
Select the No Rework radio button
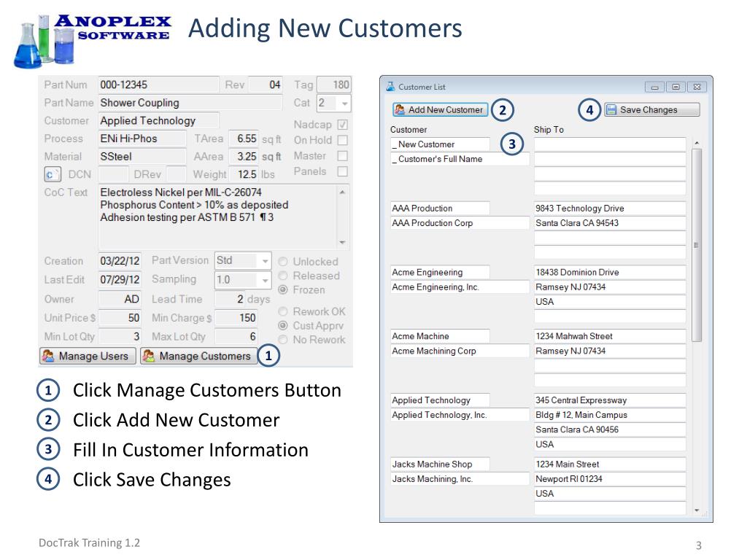(x=283, y=340)
